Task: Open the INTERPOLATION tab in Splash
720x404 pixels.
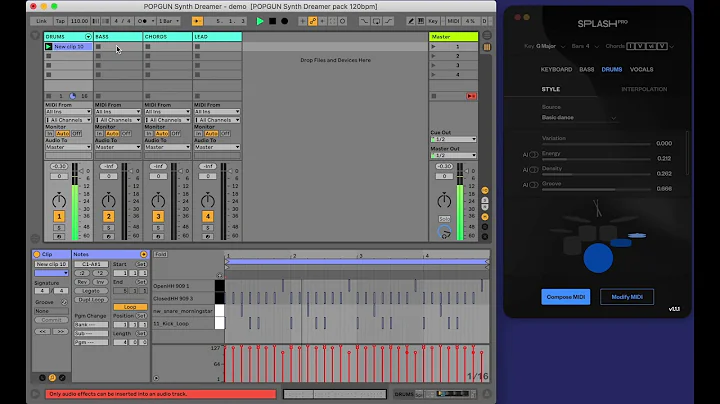Action: 644,89
